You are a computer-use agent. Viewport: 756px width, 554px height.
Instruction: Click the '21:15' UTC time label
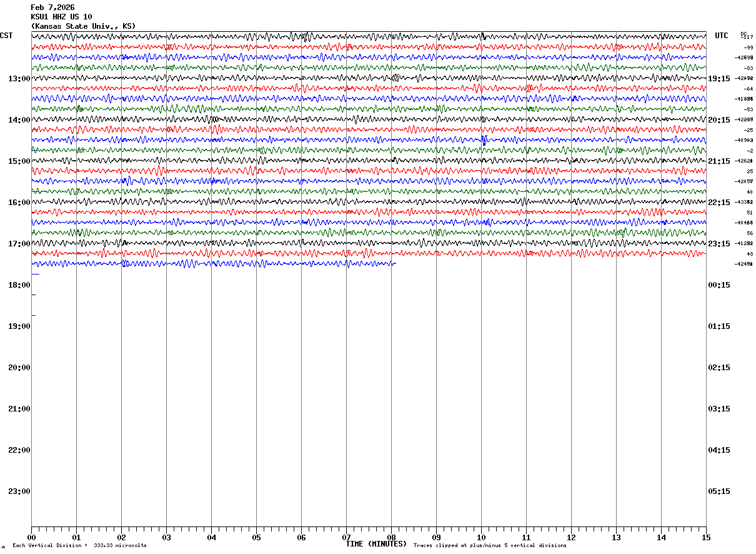coord(719,161)
